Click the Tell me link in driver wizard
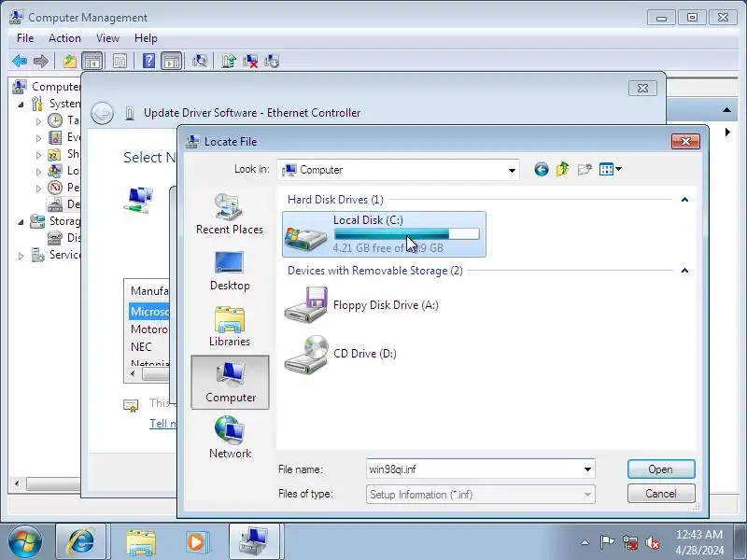The height and width of the screenshot is (560, 747). pos(162,424)
